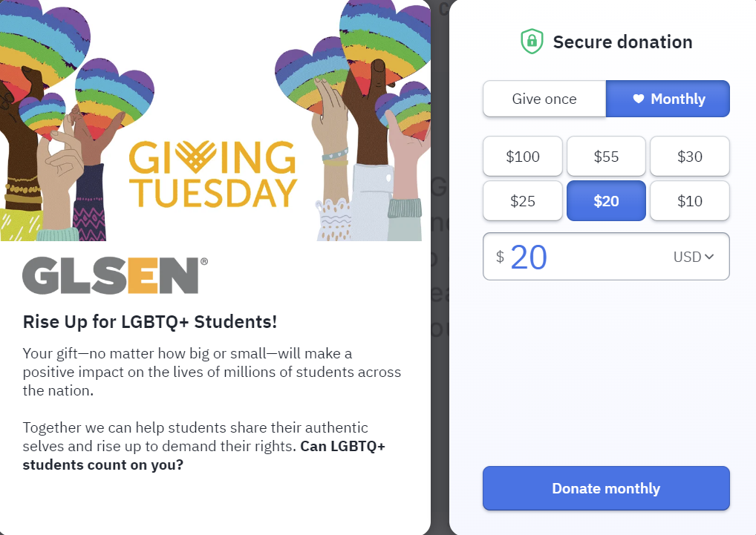Click the Secure donation heading
This screenshot has width=756, height=535.
point(622,42)
